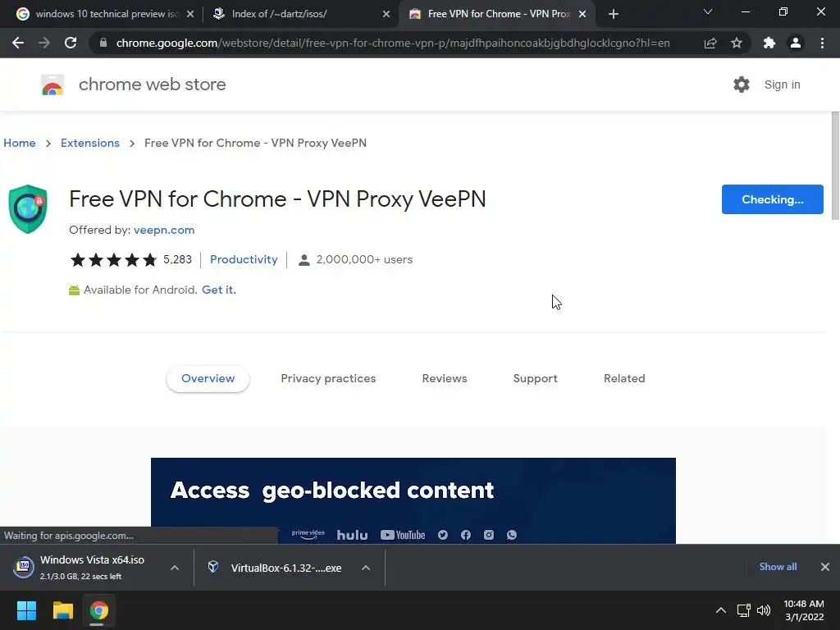Click the VeePN shield extension icon
Image resolution: width=840 pixels, height=630 pixels.
pyautogui.click(x=28, y=209)
